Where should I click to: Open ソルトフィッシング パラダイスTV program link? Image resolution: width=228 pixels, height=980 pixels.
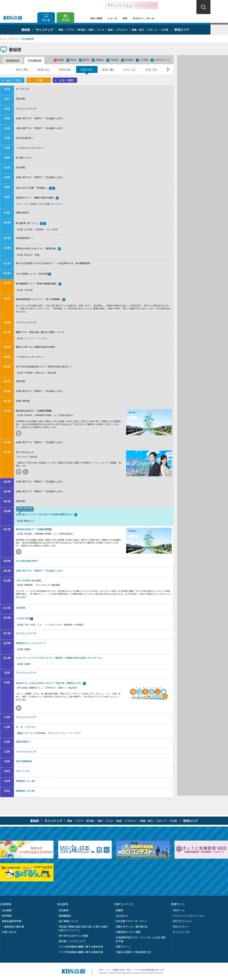pos(59,658)
